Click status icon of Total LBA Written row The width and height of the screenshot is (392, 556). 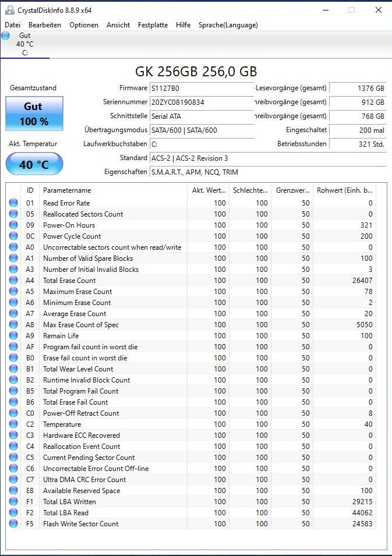click(13, 501)
